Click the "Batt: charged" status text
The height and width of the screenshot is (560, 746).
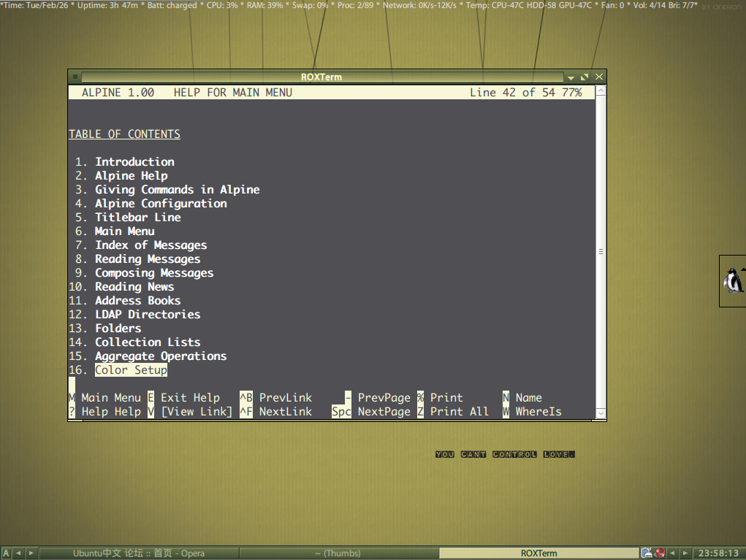coord(172,5)
